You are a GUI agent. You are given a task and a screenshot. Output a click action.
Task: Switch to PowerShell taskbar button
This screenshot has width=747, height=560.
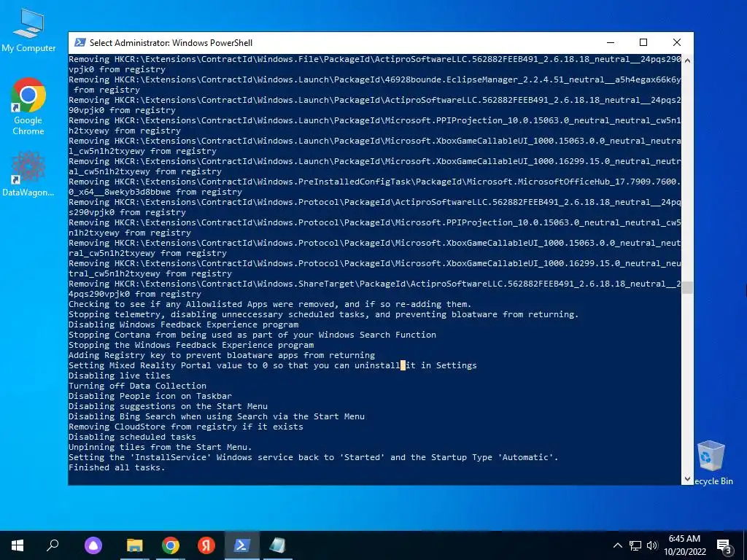242,545
